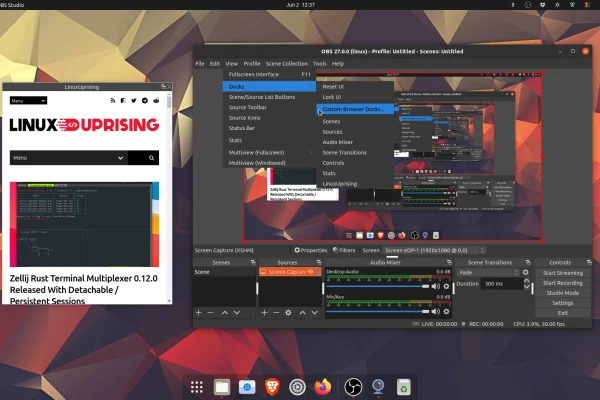Choose Custom Browser Docks... from submenu

pyautogui.click(x=355, y=109)
